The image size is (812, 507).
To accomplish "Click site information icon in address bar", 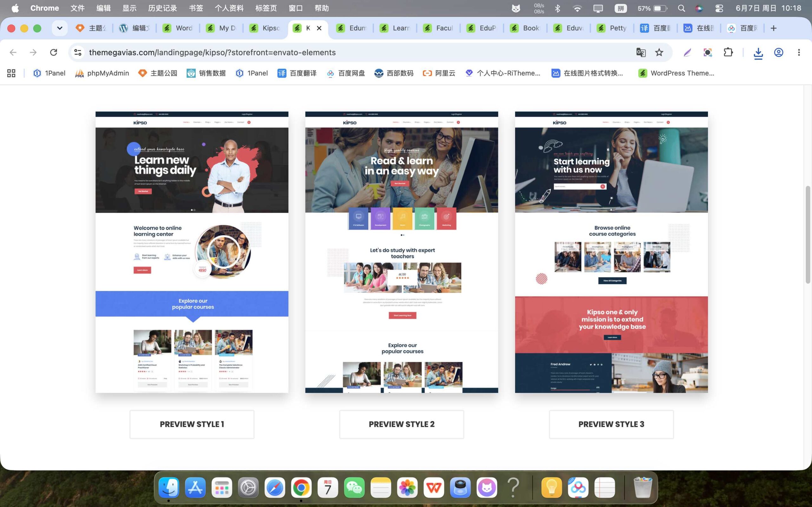I will (78, 52).
